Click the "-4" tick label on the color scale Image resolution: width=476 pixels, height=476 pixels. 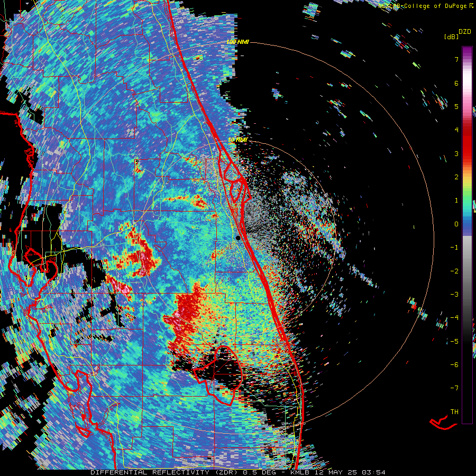[x=454, y=318]
